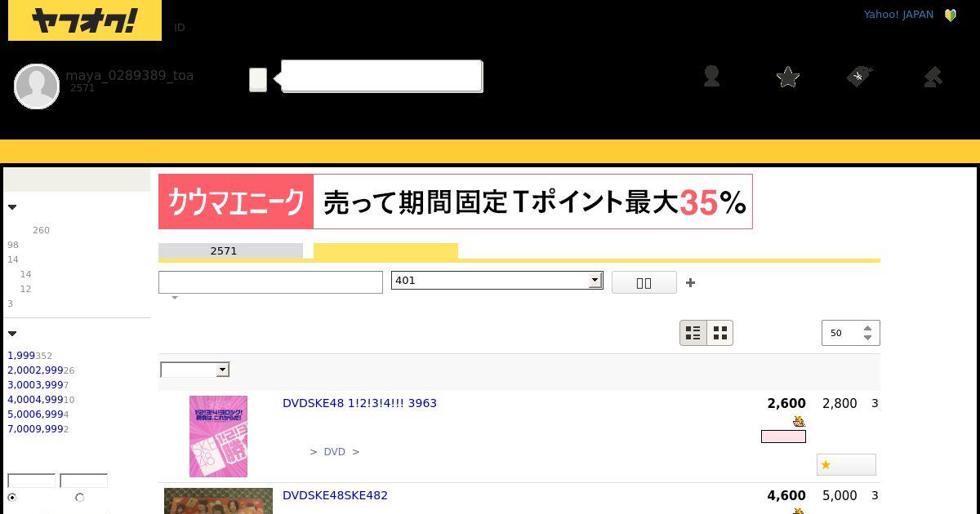Viewport: 980px width, 514px height.
Task: Select the yellow highlighted tab
Action: [385, 250]
